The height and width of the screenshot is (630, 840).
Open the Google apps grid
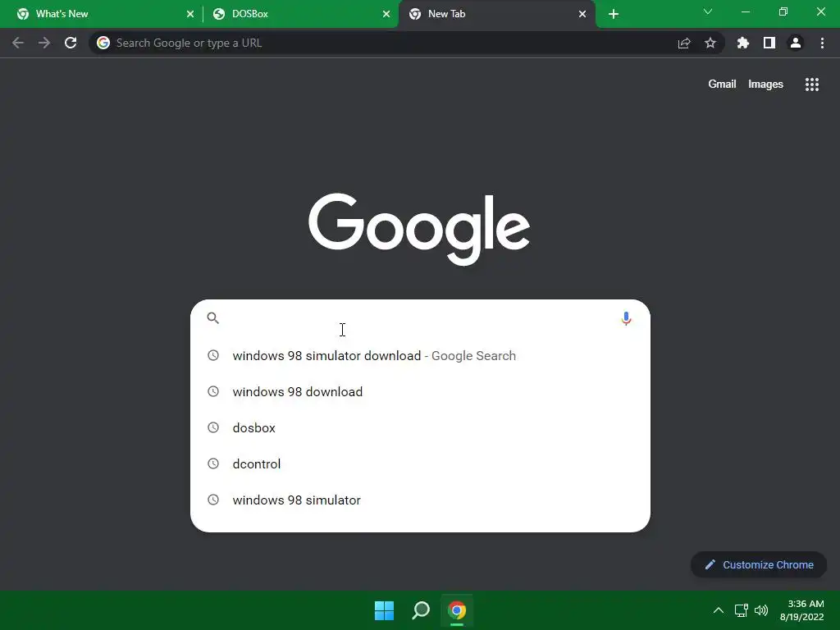pos(812,84)
